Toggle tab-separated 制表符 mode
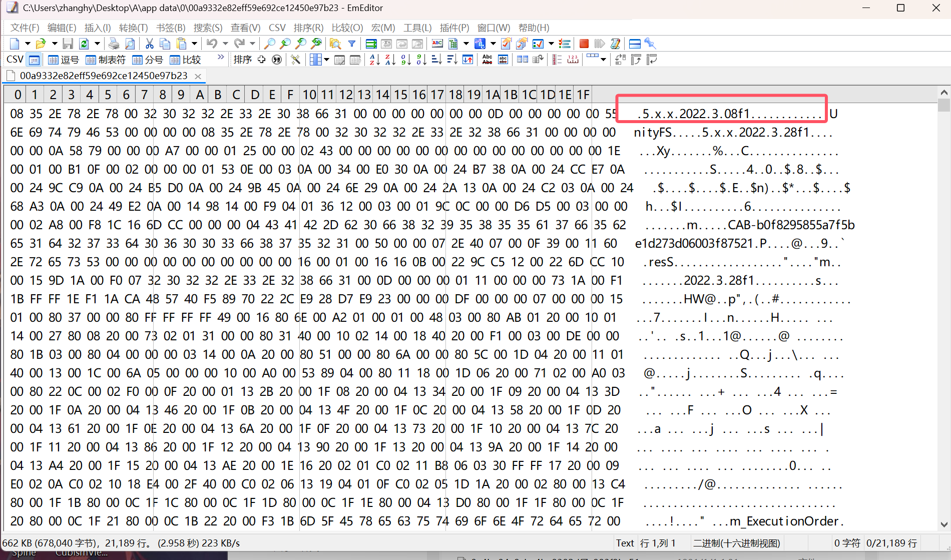951x560 pixels. pyautogui.click(x=106, y=60)
